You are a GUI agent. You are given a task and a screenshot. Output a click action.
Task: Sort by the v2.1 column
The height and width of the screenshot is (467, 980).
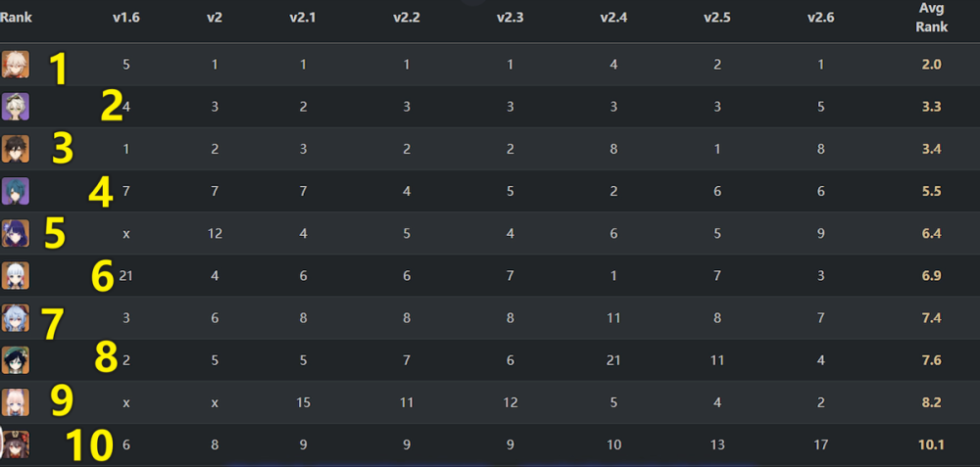click(x=303, y=18)
